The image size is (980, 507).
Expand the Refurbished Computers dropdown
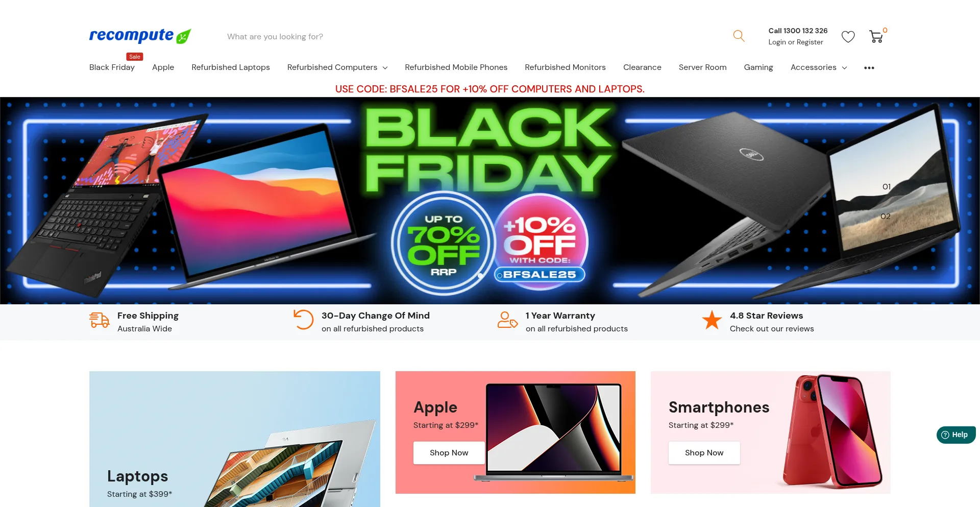(x=337, y=67)
